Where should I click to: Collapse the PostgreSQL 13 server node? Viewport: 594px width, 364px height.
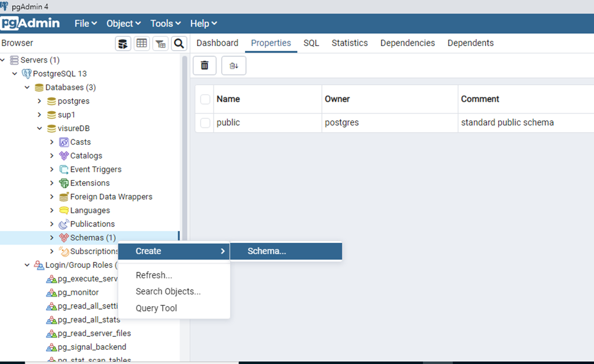pyautogui.click(x=15, y=74)
